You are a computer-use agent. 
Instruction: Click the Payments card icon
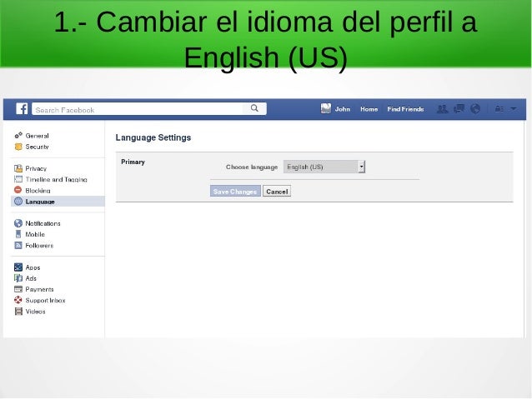pyautogui.click(x=18, y=289)
